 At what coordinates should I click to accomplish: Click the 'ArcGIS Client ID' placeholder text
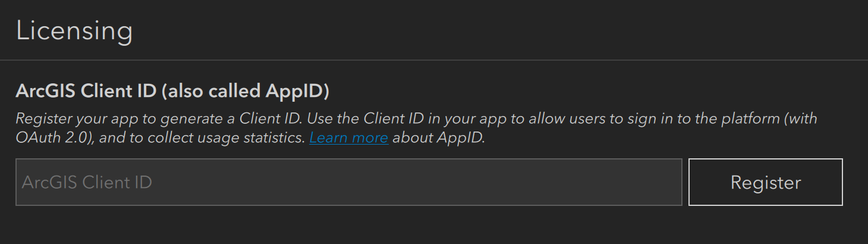[87, 182]
